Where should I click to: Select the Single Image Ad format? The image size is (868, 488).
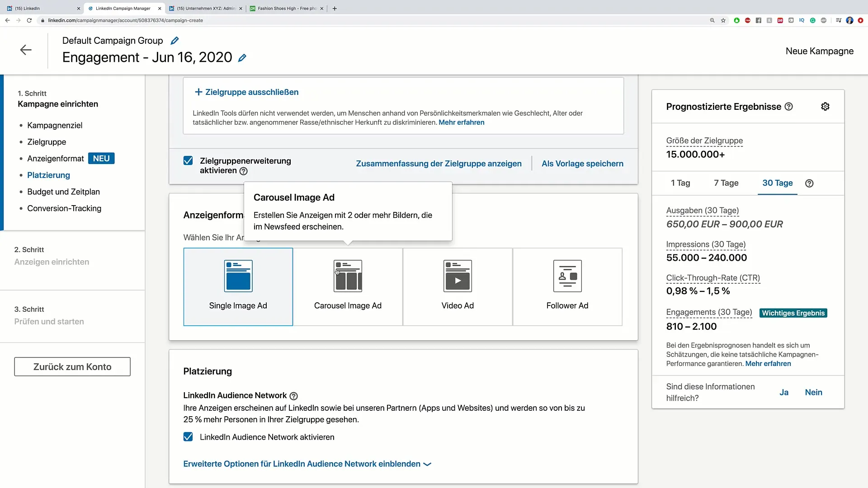[238, 286]
